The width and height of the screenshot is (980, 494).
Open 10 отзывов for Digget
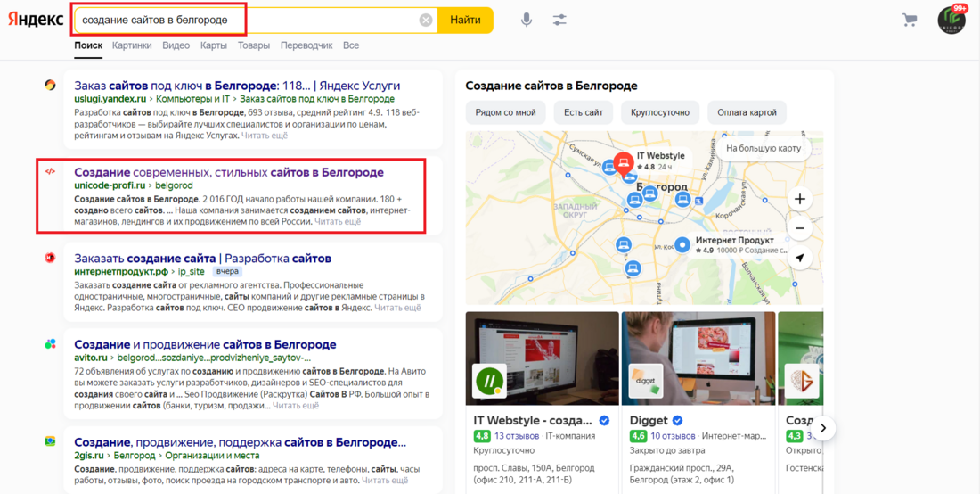click(673, 436)
